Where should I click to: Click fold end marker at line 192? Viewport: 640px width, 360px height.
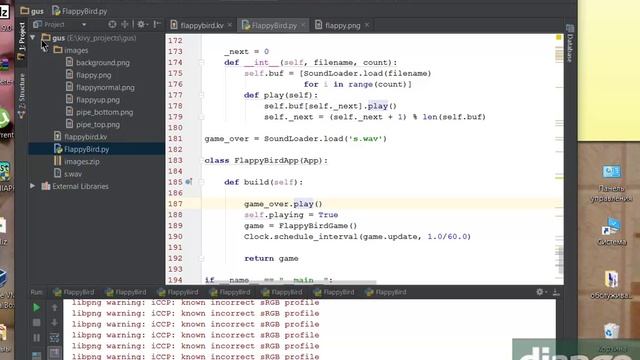[201, 258]
